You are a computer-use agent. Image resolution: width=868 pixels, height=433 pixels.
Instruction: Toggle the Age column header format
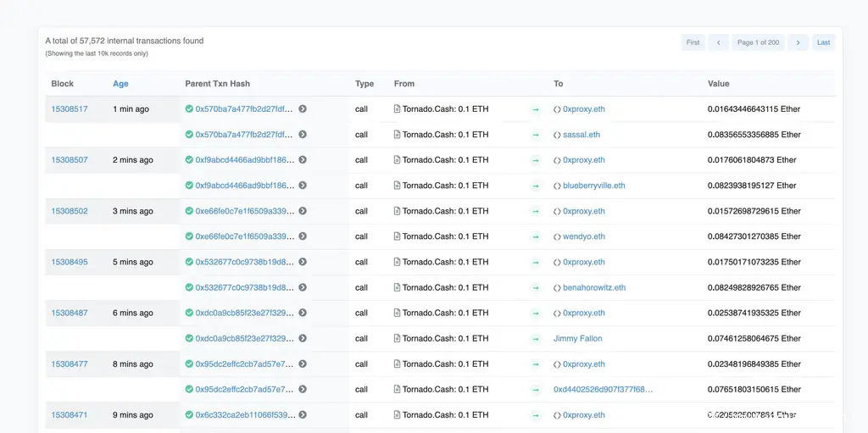[120, 84]
